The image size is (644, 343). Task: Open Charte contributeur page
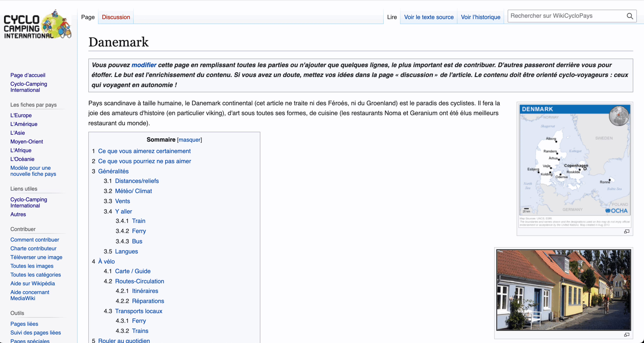click(33, 249)
